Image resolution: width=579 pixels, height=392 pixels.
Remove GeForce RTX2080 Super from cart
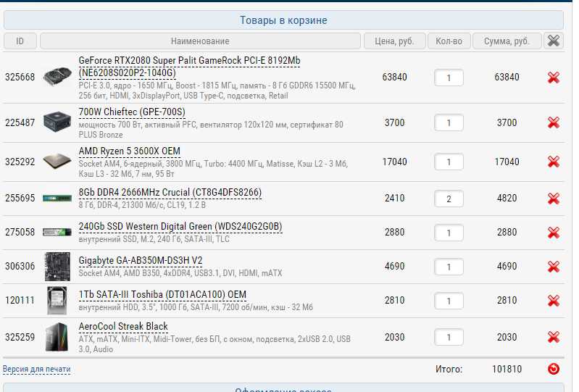554,78
